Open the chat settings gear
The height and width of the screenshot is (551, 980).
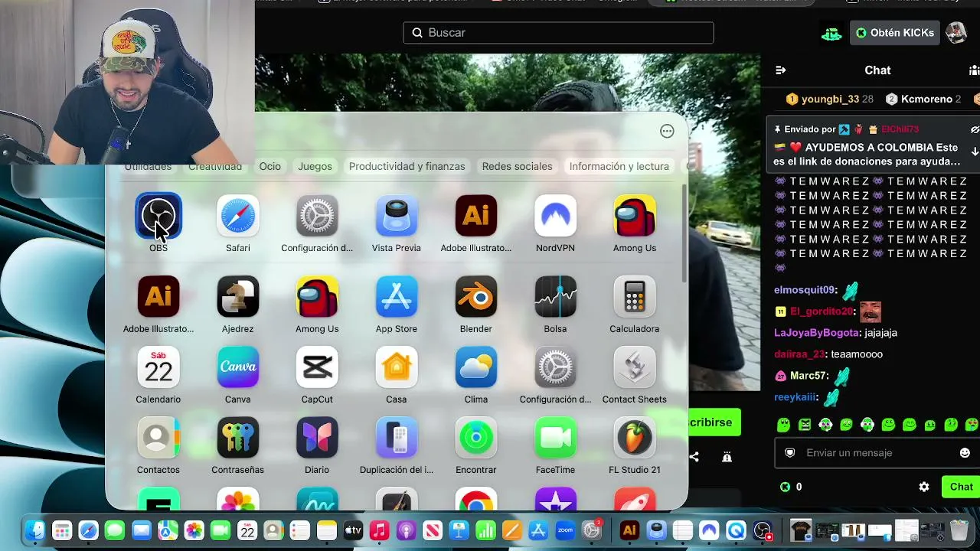(924, 487)
